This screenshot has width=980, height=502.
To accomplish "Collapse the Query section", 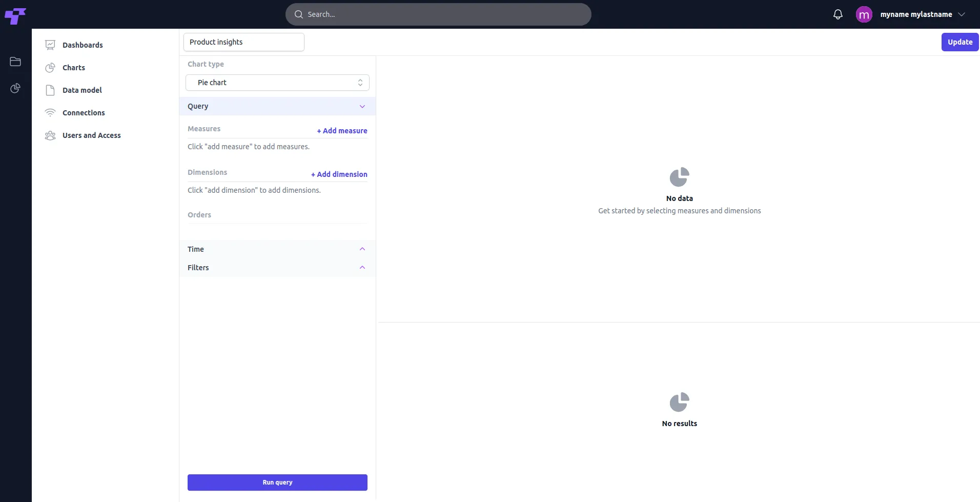I will (x=277, y=106).
